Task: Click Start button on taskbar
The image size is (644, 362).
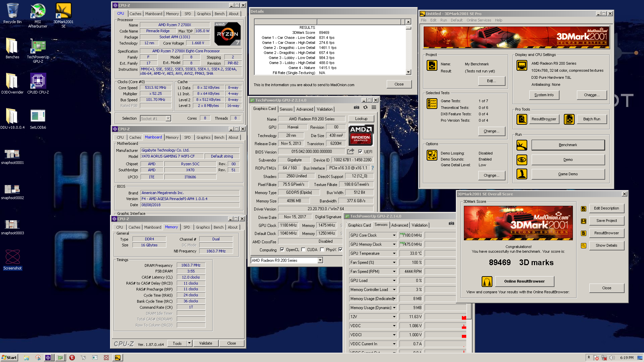Action: coord(9,358)
